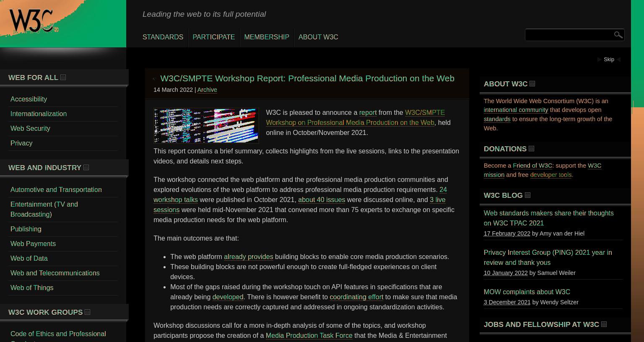This screenshot has width=644, height=342.
Task: Open the Web of Data link
Action: click(29, 258)
